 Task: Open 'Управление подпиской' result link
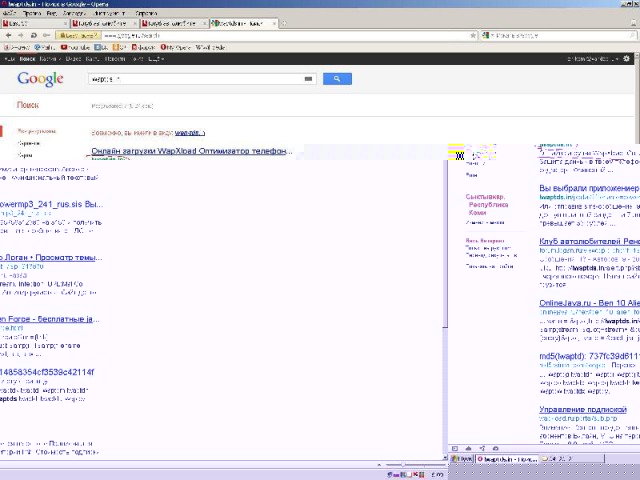(x=582, y=409)
